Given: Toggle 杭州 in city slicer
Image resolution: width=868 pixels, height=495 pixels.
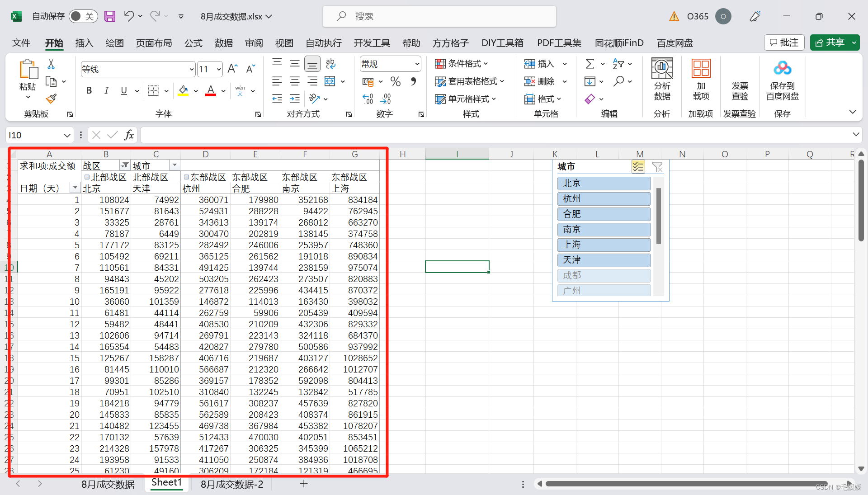Looking at the screenshot, I should click(604, 198).
